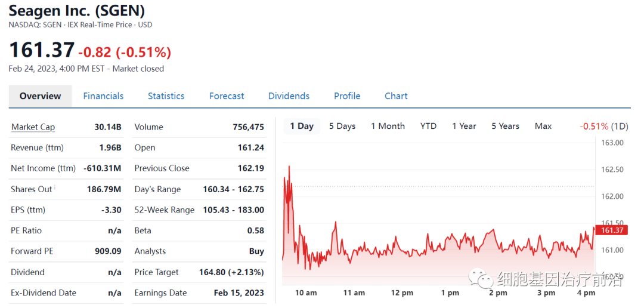Select the Max chart range

click(x=543, y=126)
